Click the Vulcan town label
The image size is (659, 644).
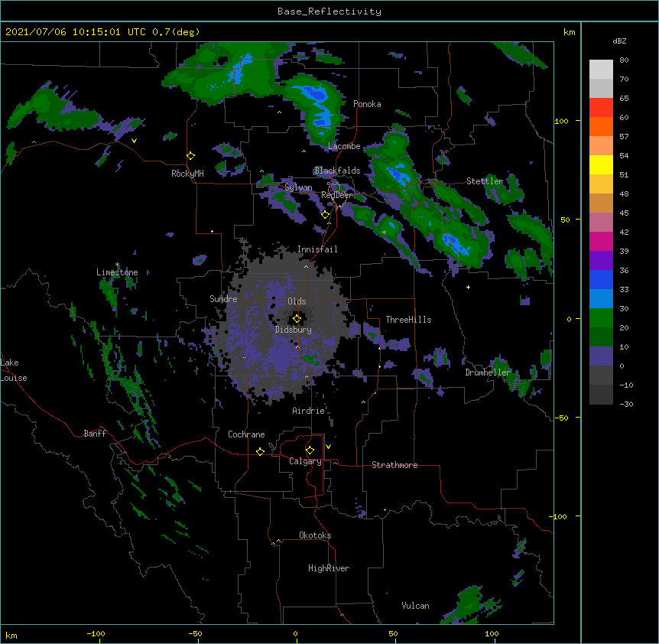point(415,606)
